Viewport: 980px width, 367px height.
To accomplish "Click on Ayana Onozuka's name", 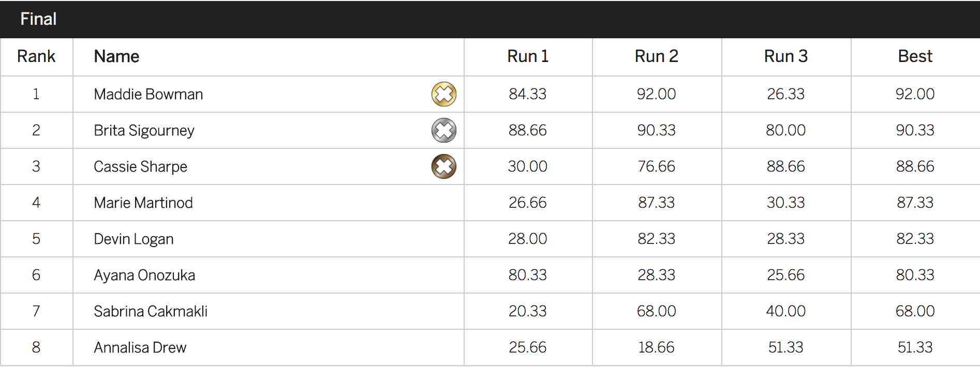I will click(144, 275).
